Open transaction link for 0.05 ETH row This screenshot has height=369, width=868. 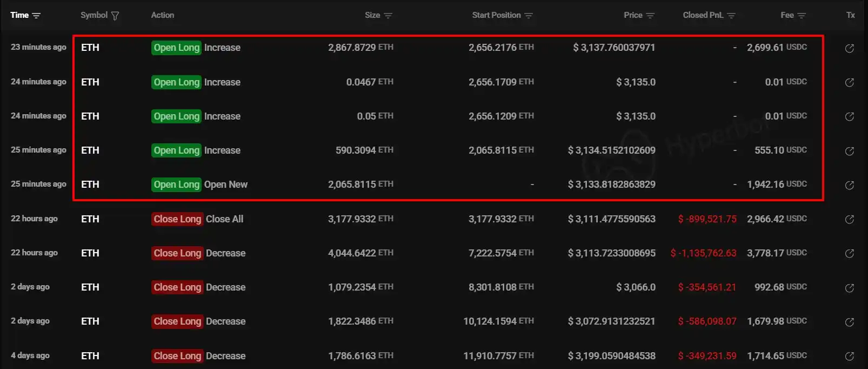tap(849, 116)
